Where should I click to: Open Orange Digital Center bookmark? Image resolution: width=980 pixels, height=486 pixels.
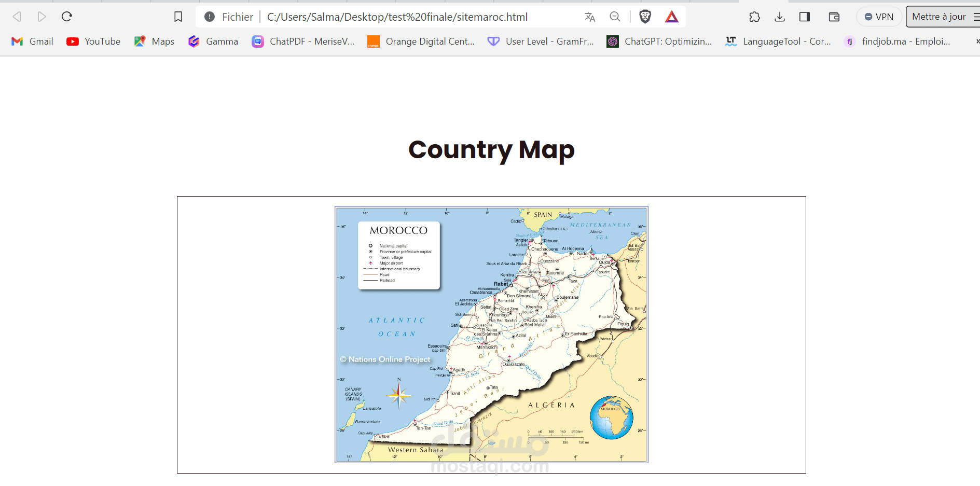421,41
